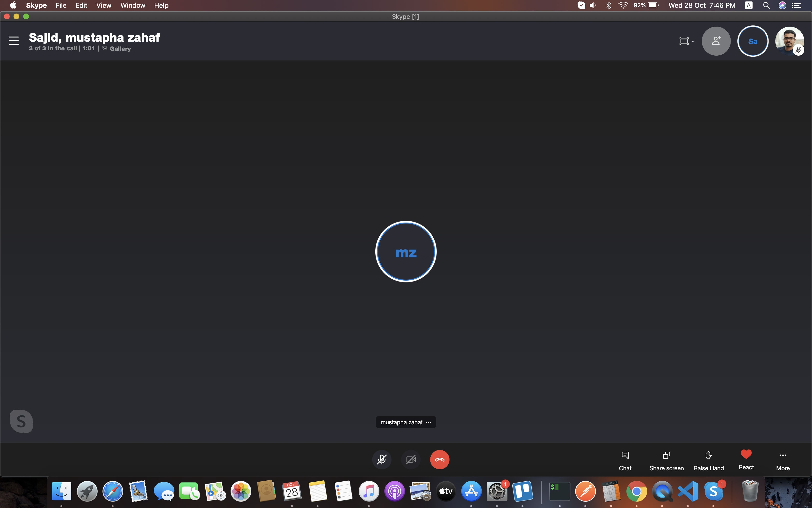Open Calendar from the Dock
Viewport: 812px width, 508px height.
point(292,491)
